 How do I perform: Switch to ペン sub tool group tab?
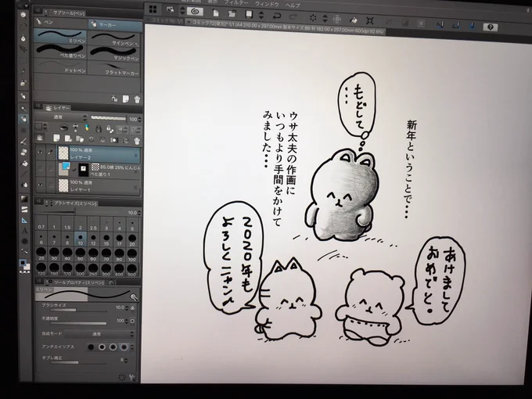coord(61,23)
